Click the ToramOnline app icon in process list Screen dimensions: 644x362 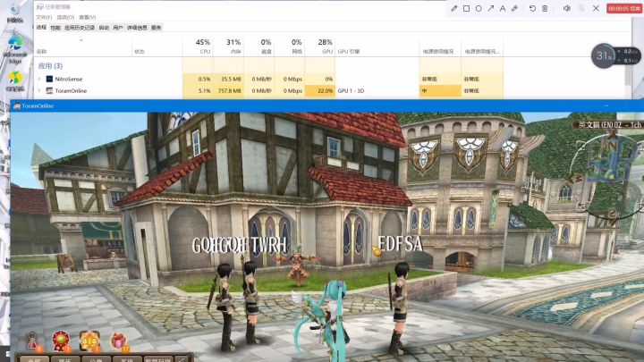point(49,90)
